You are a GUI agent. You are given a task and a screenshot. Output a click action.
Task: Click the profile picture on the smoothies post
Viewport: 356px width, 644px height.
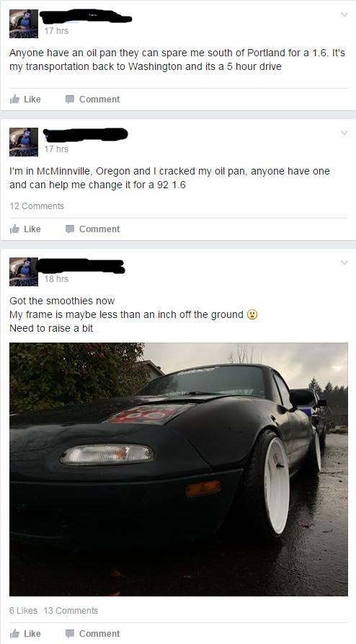(x=24, y=272)
